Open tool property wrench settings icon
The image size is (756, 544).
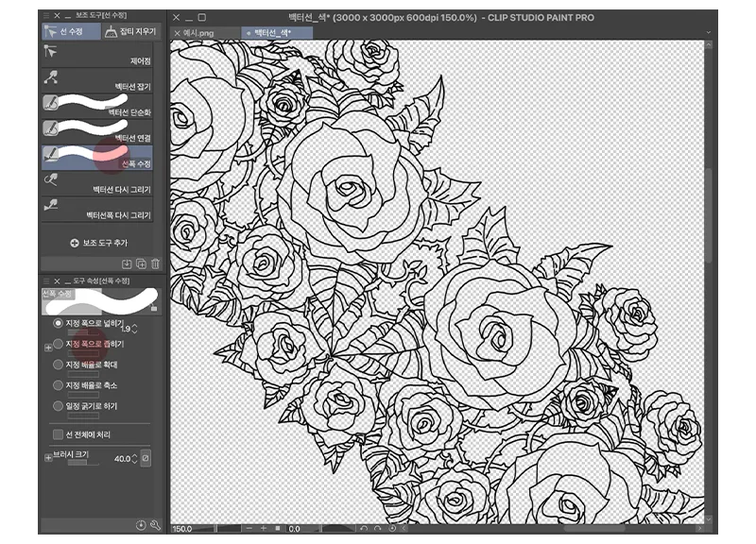(155, 525)
